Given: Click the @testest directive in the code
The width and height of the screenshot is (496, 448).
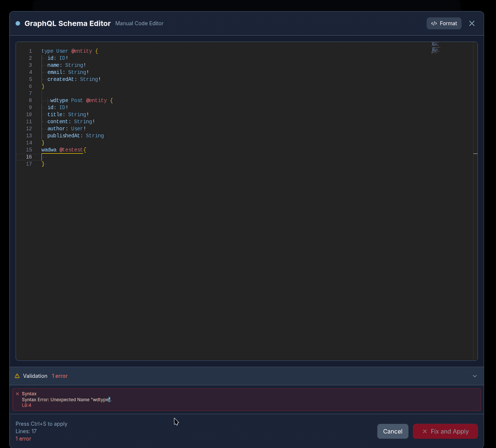Looking at the screenshot, I should 71,149.
